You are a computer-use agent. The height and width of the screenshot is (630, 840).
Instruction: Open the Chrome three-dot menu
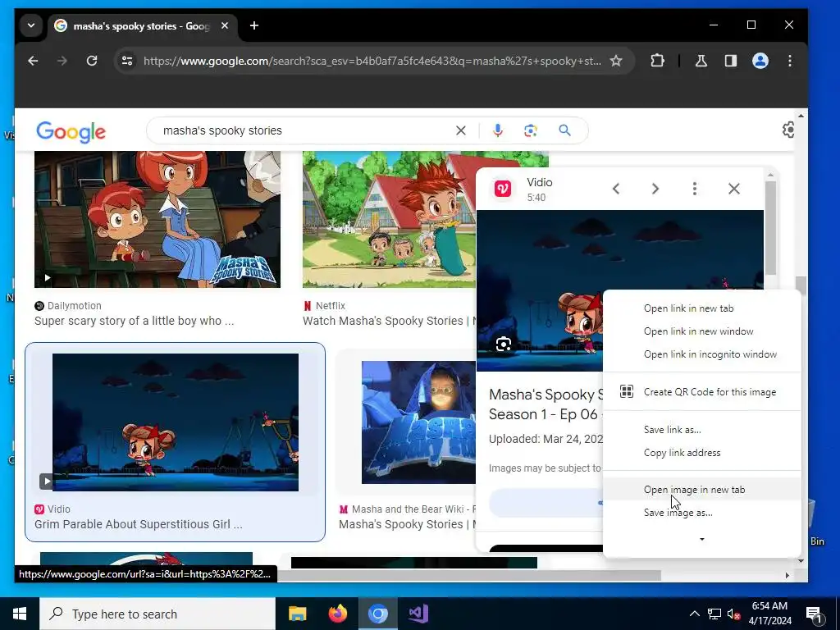(x=790, y=61)
